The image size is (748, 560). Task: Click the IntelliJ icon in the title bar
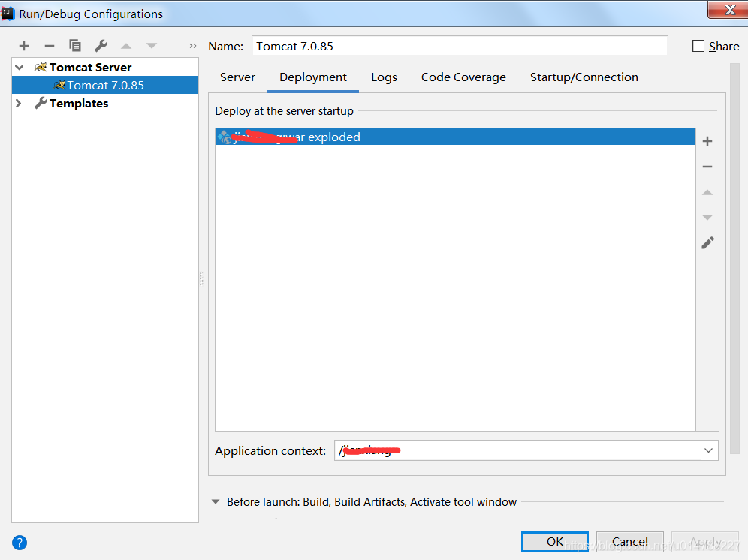(x=8, y=13)
